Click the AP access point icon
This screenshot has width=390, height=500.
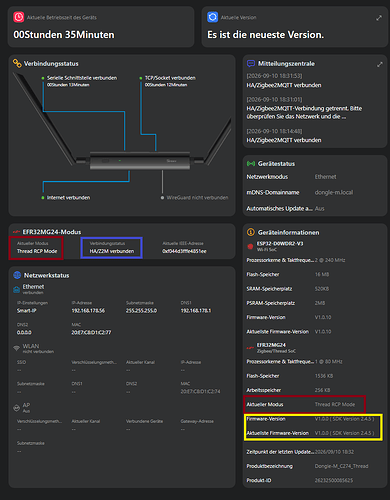[x=16, y=408]
